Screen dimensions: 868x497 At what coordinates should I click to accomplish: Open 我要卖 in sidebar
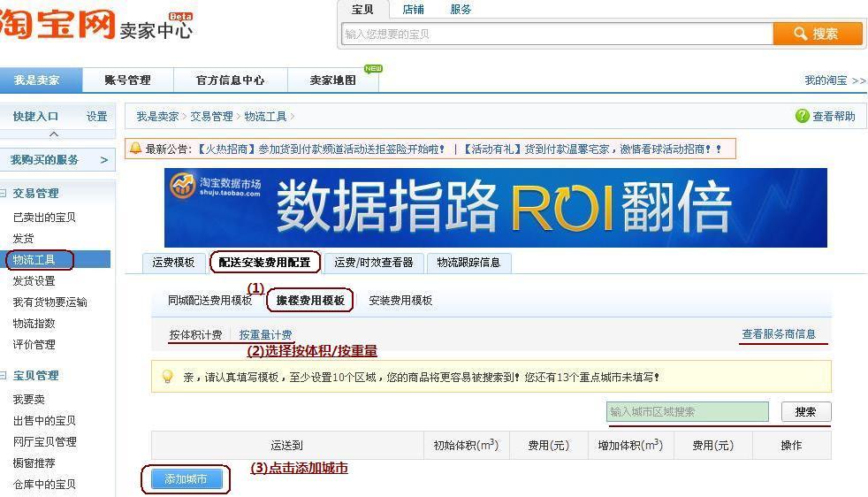pos(29,399)
